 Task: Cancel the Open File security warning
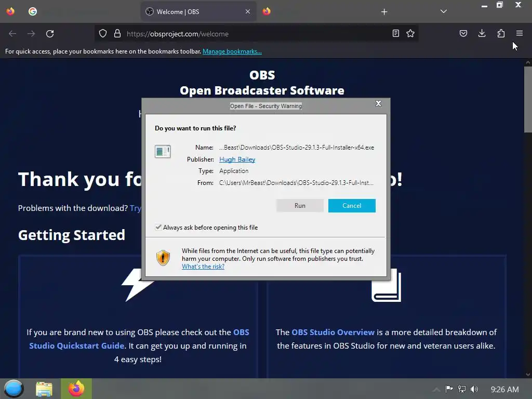(352, 206)
